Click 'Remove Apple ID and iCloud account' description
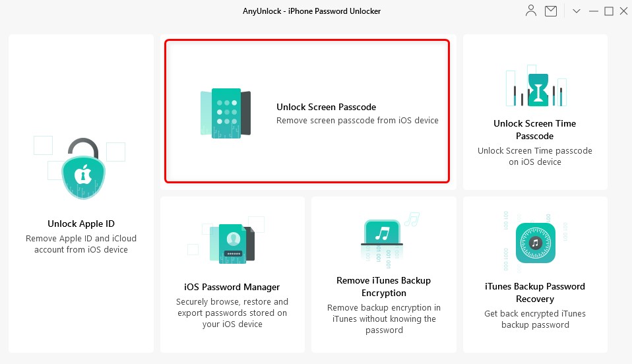The image size is (632, 364). 81,244
